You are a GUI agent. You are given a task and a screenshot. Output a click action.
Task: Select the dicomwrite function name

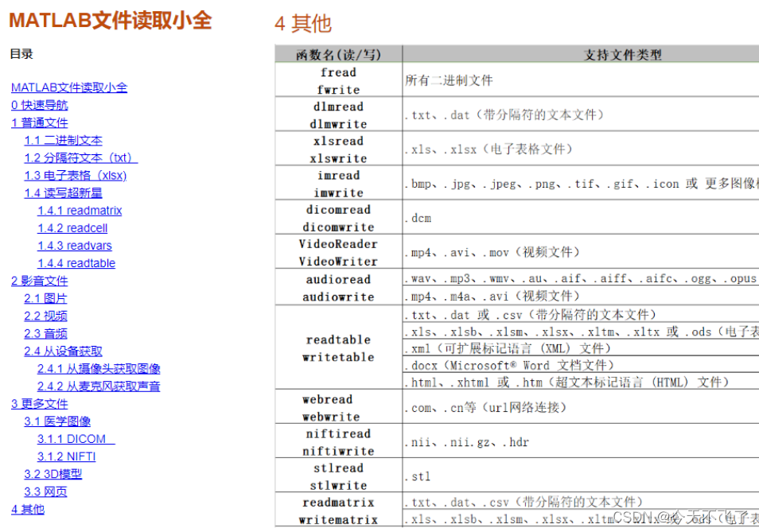click(x=338, y=227)
